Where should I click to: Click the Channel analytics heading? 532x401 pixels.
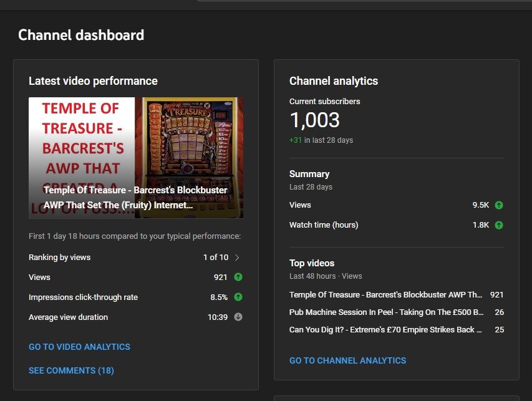334,81
